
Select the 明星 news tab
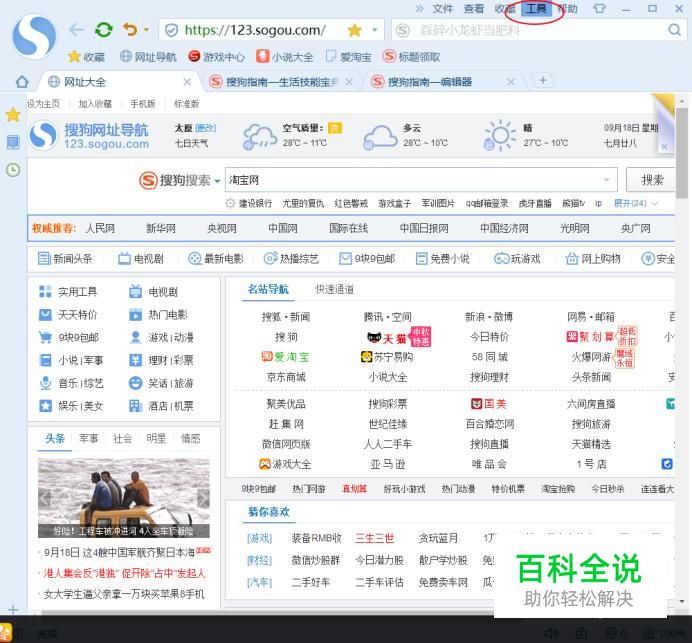156,438
